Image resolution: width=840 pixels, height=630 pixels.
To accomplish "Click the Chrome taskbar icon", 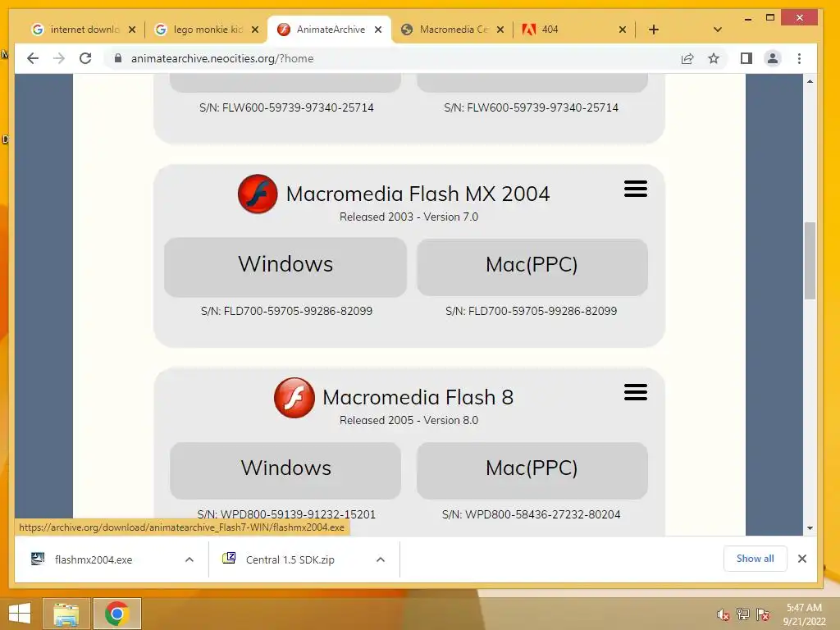I will click(x=117, y=614).
